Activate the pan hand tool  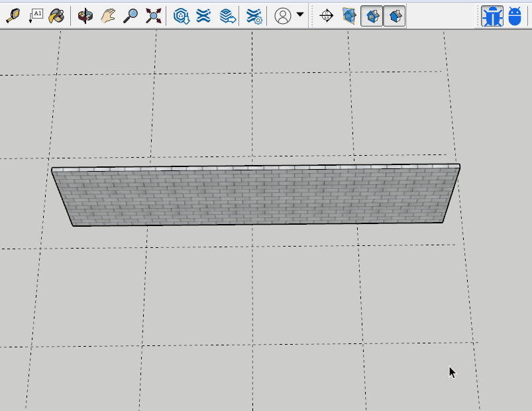coord(108,16)
